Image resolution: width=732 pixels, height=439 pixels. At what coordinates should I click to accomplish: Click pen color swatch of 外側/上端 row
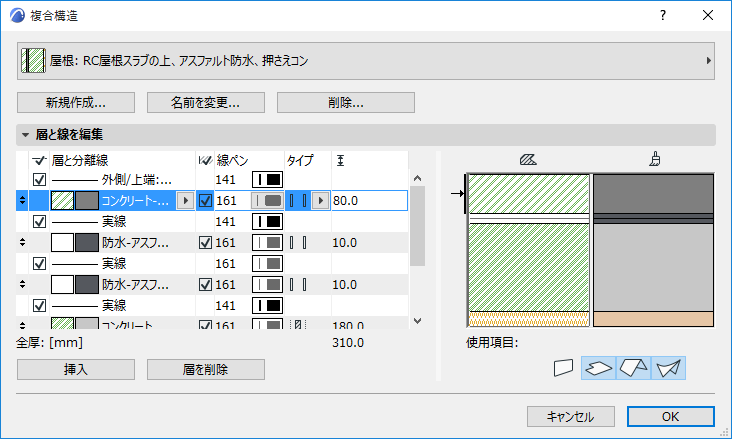(x=267, y=180)
